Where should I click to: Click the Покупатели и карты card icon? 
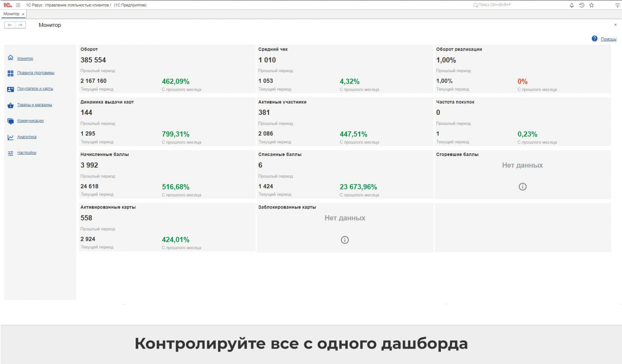tap(10, 89)
